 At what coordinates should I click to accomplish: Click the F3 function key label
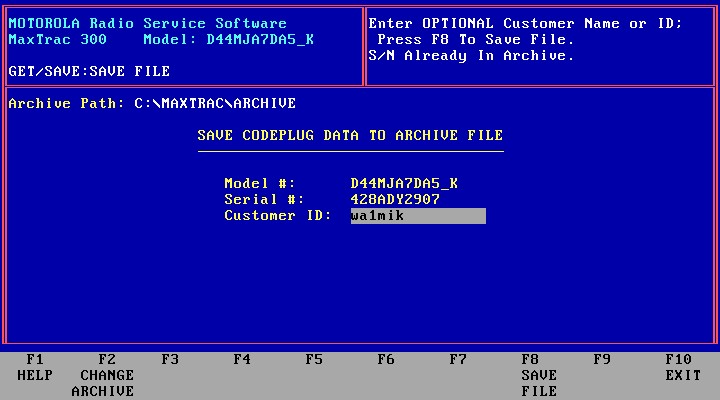coord(170,359)
